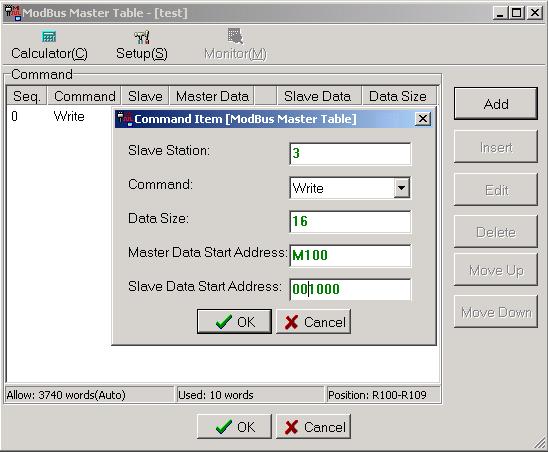Image resolution: width=548 pixels, height=452 pixels.
Task: Click the window resize grip corner
Action: [x=539, y=443]
